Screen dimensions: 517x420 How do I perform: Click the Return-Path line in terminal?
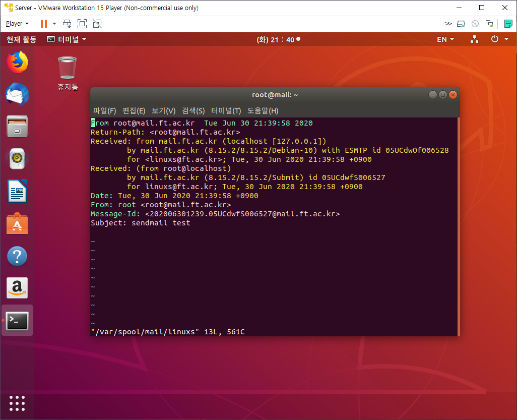[x=165, y=132]
